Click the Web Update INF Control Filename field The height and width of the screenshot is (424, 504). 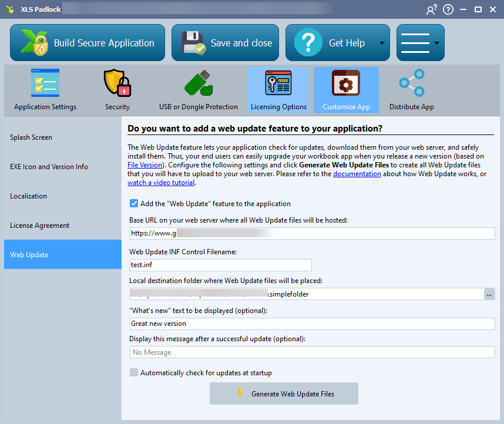(220, 265)
